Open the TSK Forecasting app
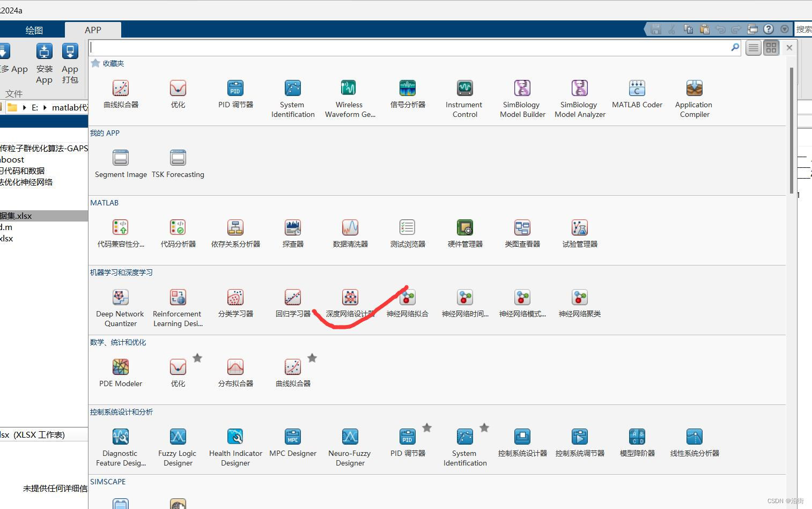Viewport: 812px width, 509px height. point(178,164)
